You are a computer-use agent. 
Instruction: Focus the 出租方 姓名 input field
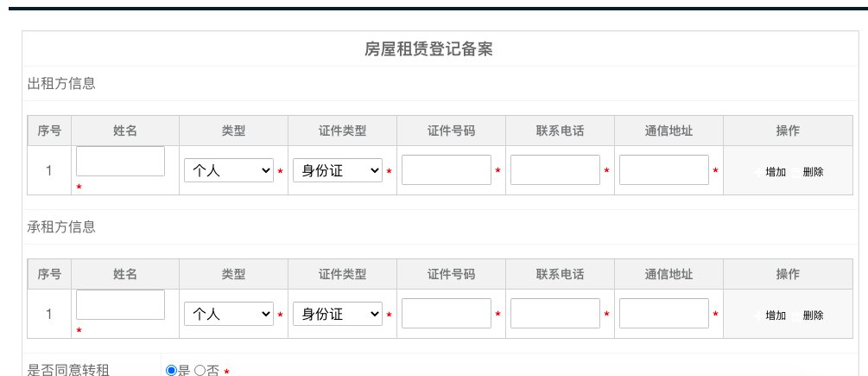(120, 161)
